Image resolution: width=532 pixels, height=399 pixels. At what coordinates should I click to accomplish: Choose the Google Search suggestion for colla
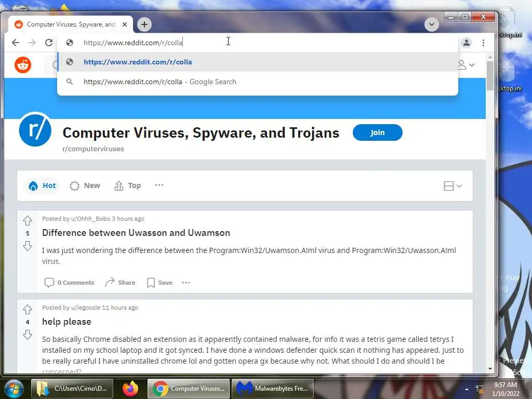point(258,82)
